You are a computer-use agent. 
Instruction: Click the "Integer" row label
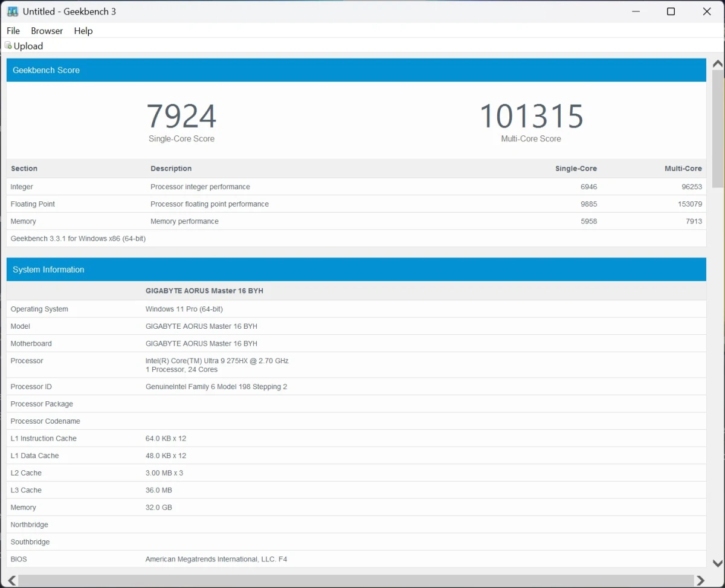[22, 187]
